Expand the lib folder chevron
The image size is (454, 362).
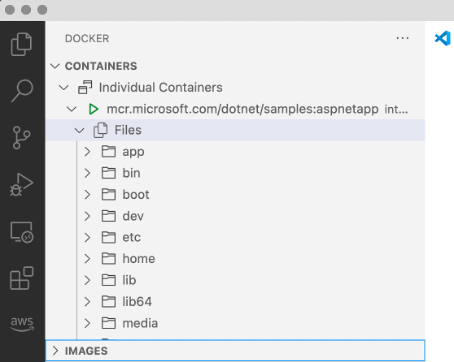(x=87, y=280)
